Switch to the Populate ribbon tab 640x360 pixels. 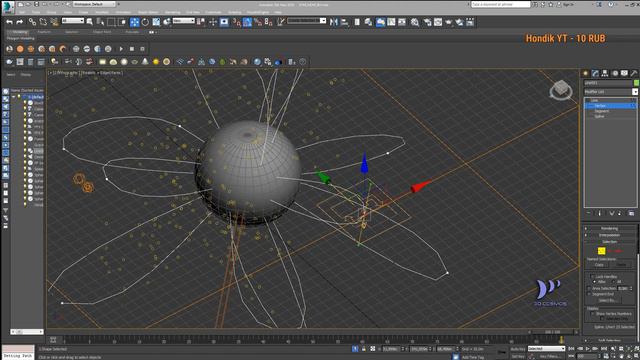(132, 32)
